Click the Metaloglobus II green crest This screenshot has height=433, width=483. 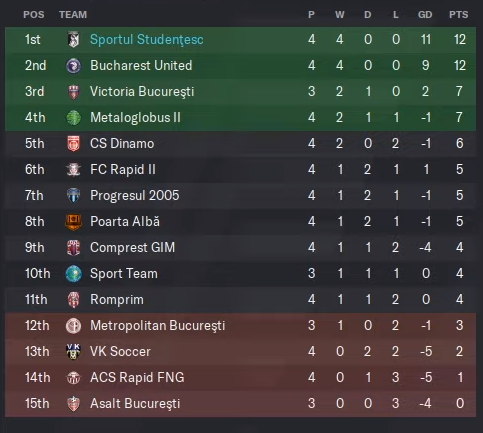point(73,118)
